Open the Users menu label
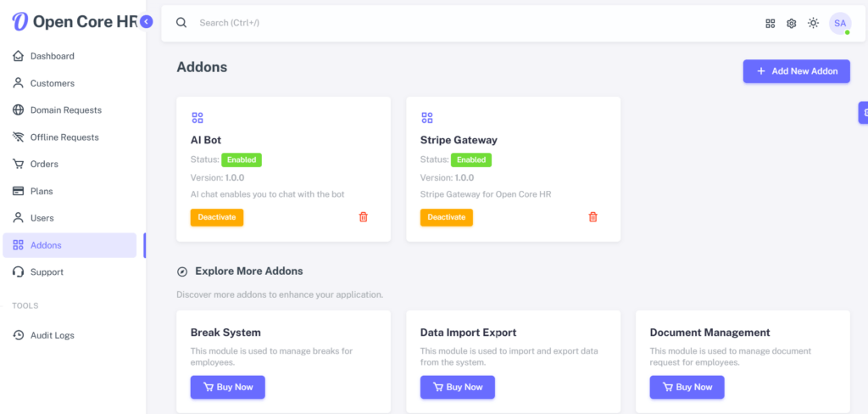868x414 pixels. [42, 218]
